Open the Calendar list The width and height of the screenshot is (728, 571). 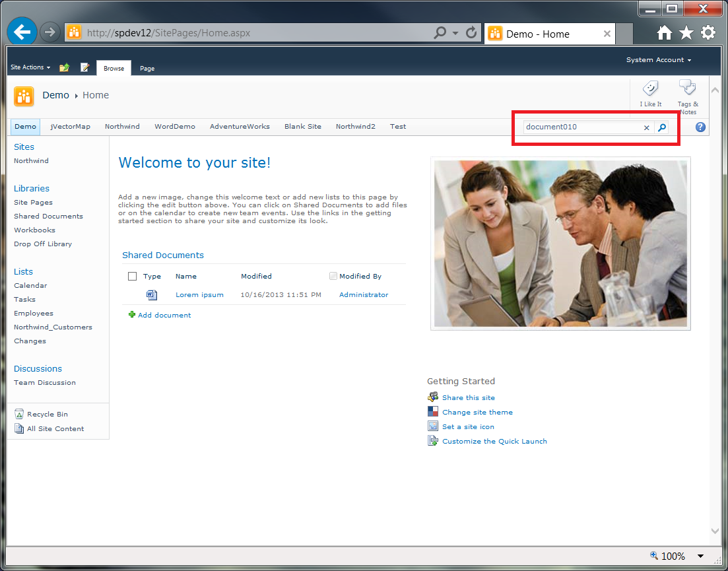coord(30,286)
